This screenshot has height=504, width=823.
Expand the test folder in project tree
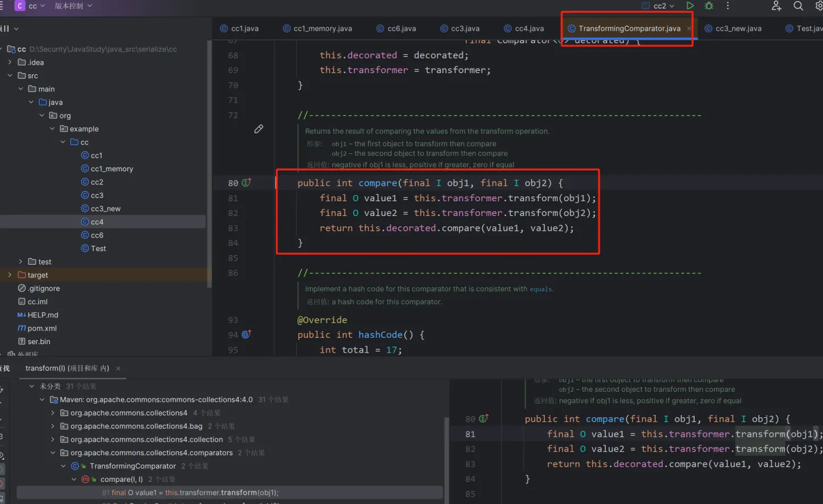point(21,262)
